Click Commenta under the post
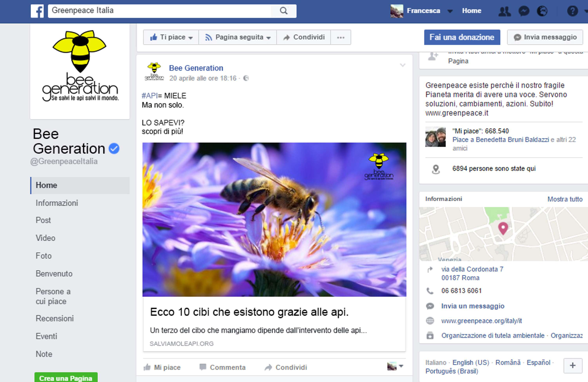The height and width of the screenshot is (382, 588). (222, 367)
